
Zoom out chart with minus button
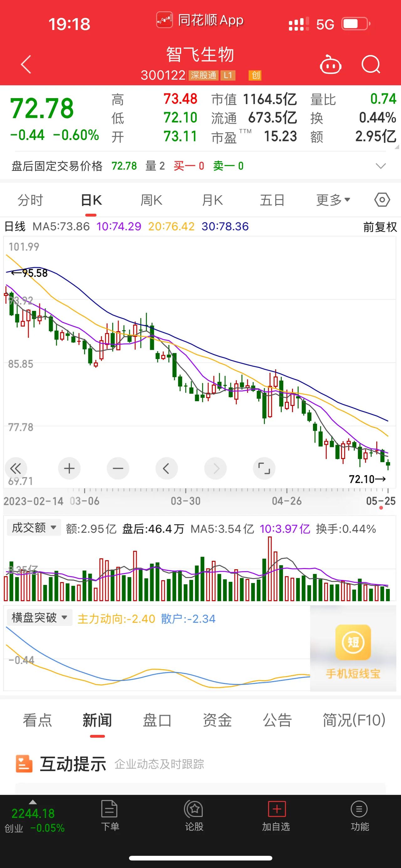[118, 468]
